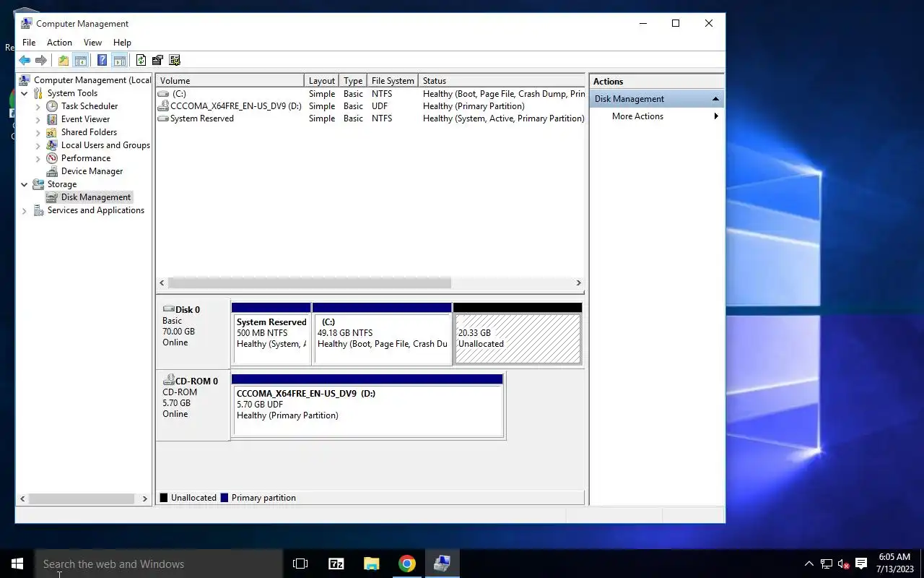Image resolution: width=924 pixels, height=578 pixels.
Task: Expand the Shared Folders node
Action: [38, 132]
